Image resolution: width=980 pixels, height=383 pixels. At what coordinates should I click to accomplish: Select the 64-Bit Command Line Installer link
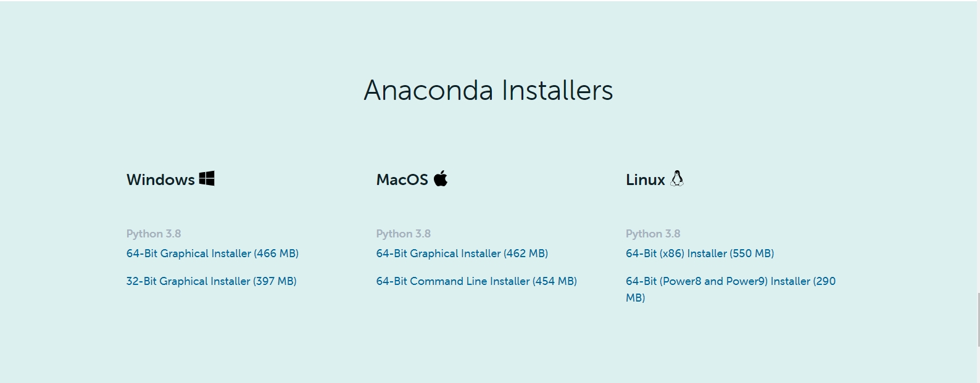click(x=476, y=281)
